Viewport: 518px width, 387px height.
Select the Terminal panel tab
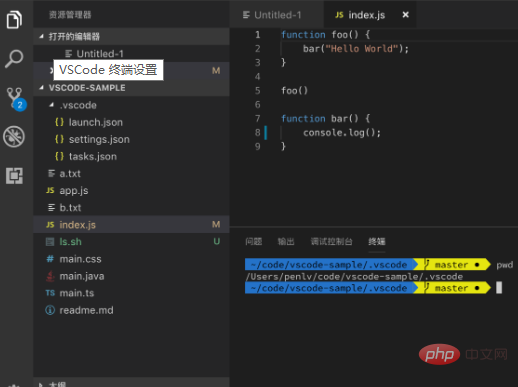377,241
